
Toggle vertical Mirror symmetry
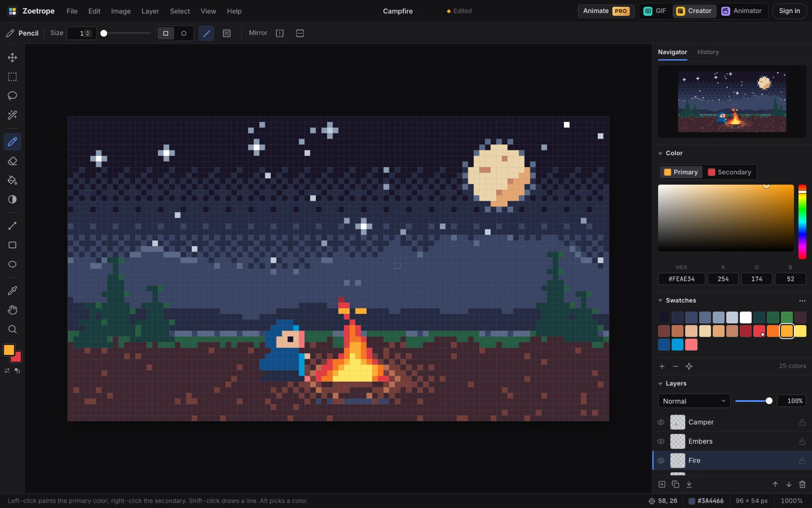pyautogui.click(x=280, y=33)
